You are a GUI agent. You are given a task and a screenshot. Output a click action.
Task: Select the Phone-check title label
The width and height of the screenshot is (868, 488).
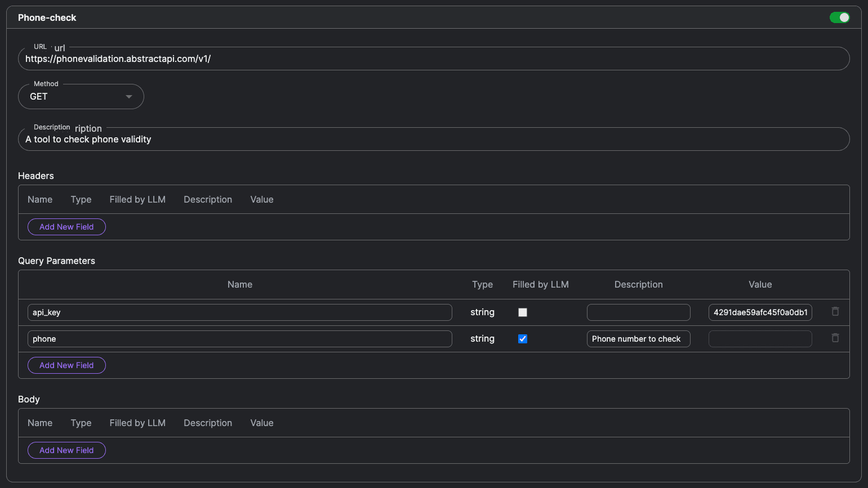coord(47,17)
